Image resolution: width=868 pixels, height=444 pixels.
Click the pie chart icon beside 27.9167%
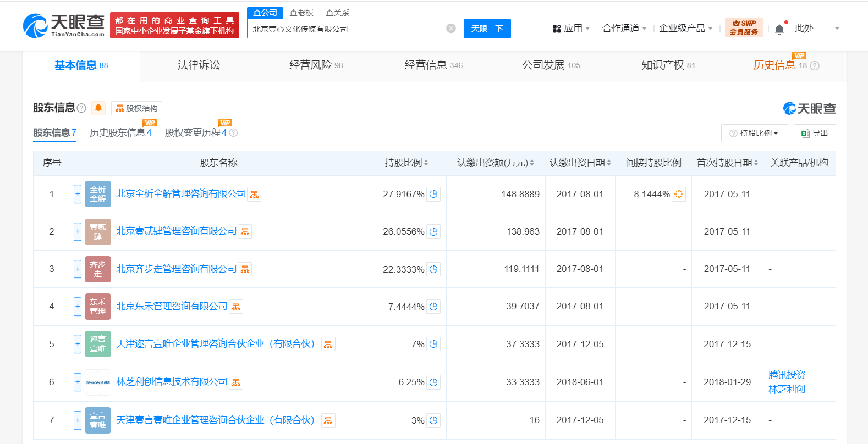pyautogui.click(x=433, y=194)
